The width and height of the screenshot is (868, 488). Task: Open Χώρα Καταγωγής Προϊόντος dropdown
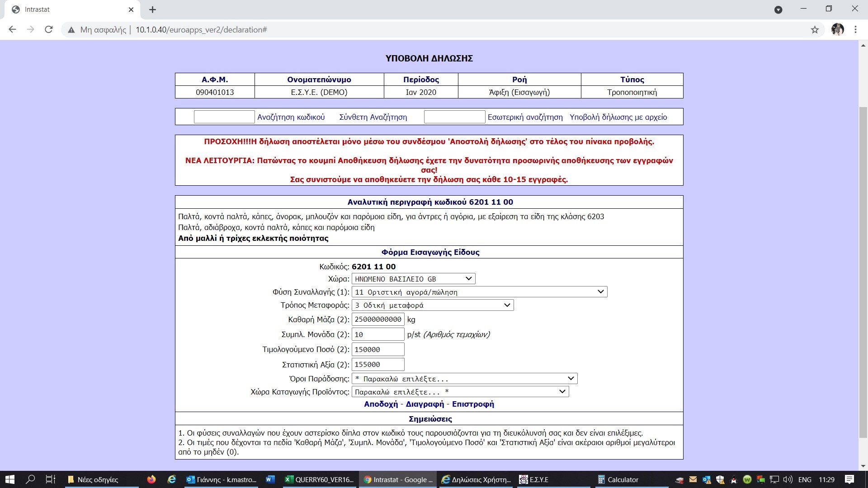coord(460,392)
